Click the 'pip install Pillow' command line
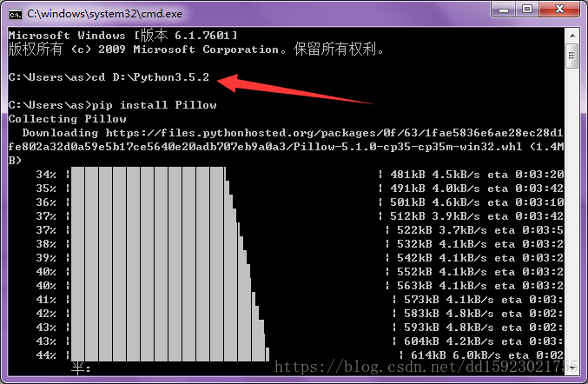 coord(113,105)
